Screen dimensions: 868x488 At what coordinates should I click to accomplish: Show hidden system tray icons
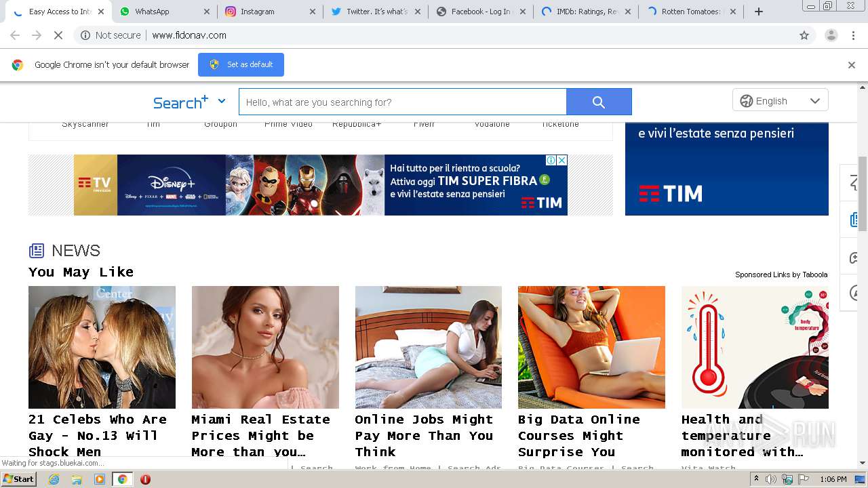[x=756, y=479]
